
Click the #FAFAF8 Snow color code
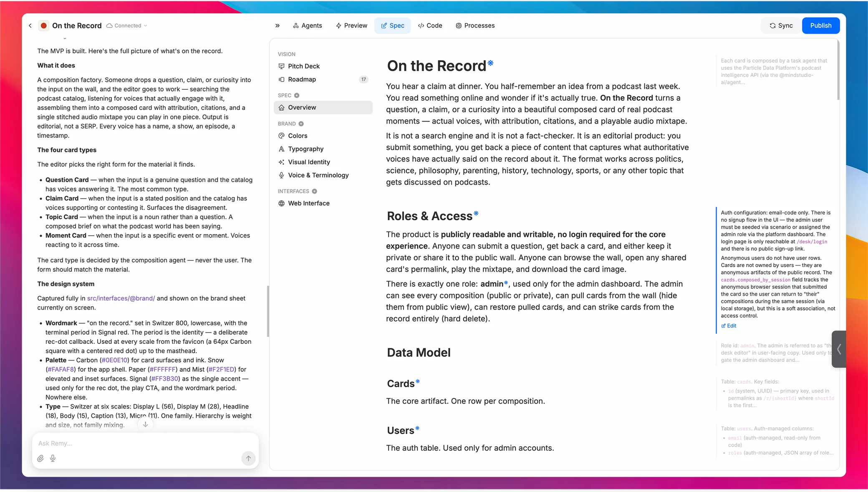(x=61, y=369)
